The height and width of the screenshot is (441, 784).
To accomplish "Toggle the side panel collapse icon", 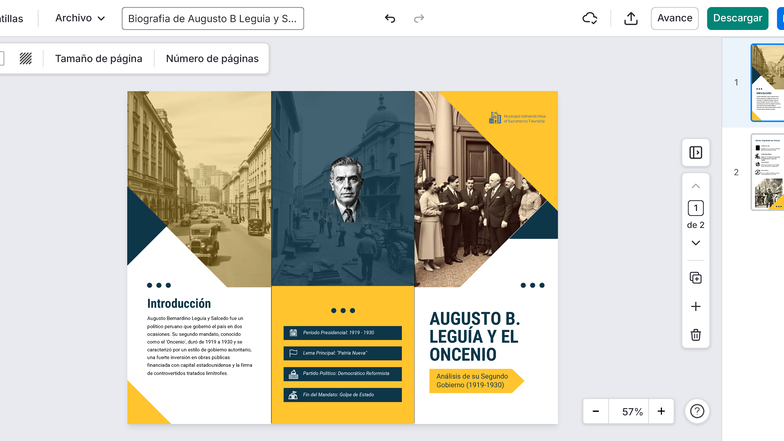I will [696, 152].
